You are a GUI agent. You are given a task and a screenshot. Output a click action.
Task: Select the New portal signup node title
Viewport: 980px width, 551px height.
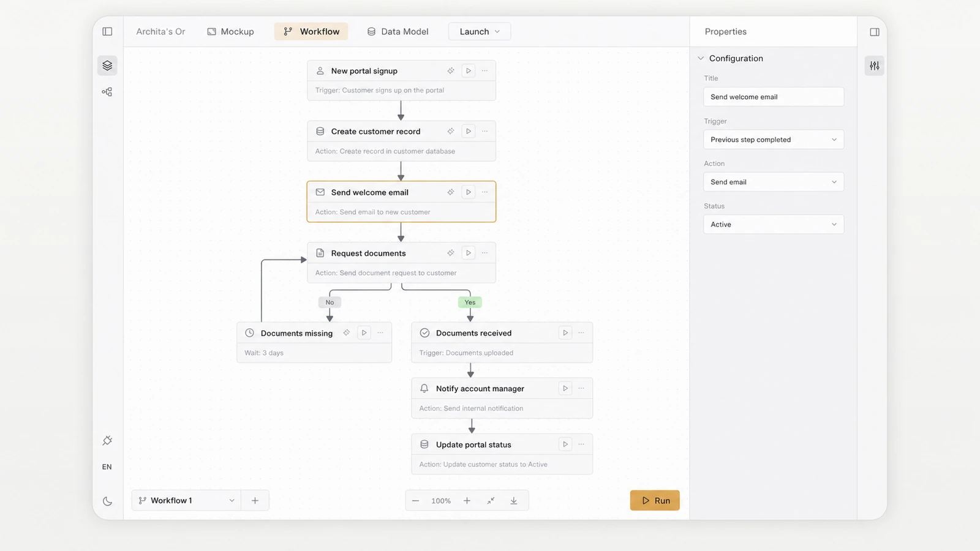click(364, 71)
